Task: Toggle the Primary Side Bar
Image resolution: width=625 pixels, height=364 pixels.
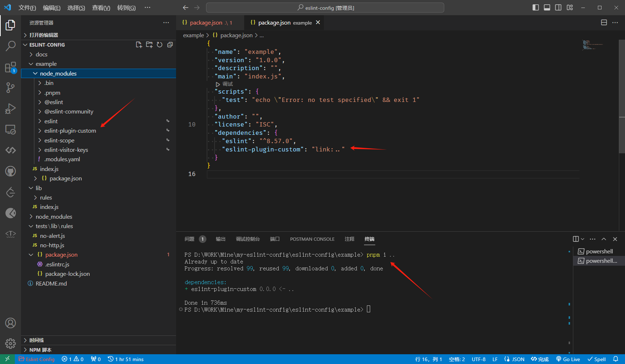Action: coord(536,8)
